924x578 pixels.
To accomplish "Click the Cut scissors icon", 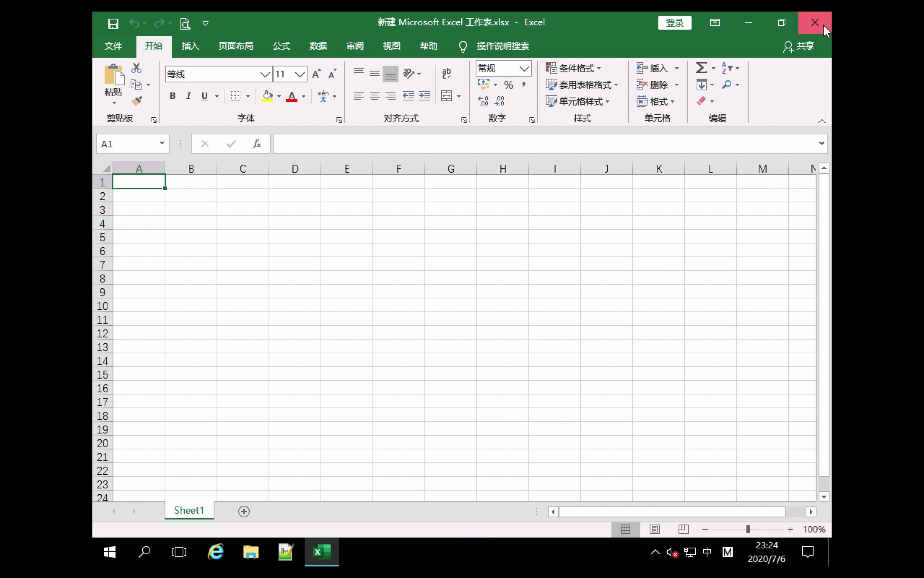I will (x=136, y=68).
